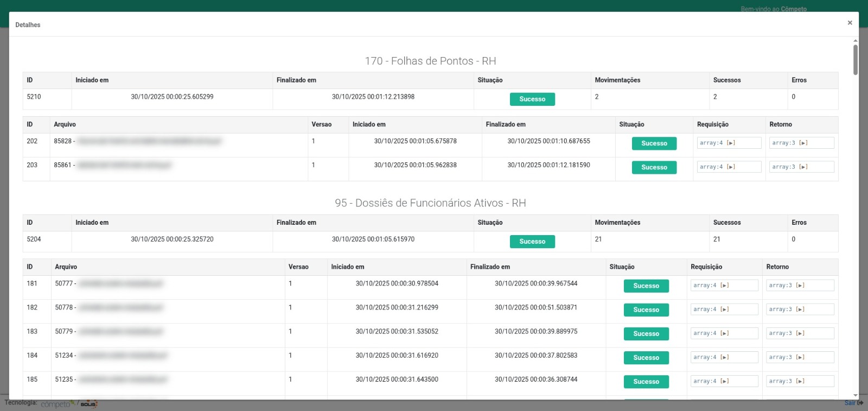Screen dimensions: 868x411
Task: Expand the Retorno array for file 50778
Action: (800, 309)
